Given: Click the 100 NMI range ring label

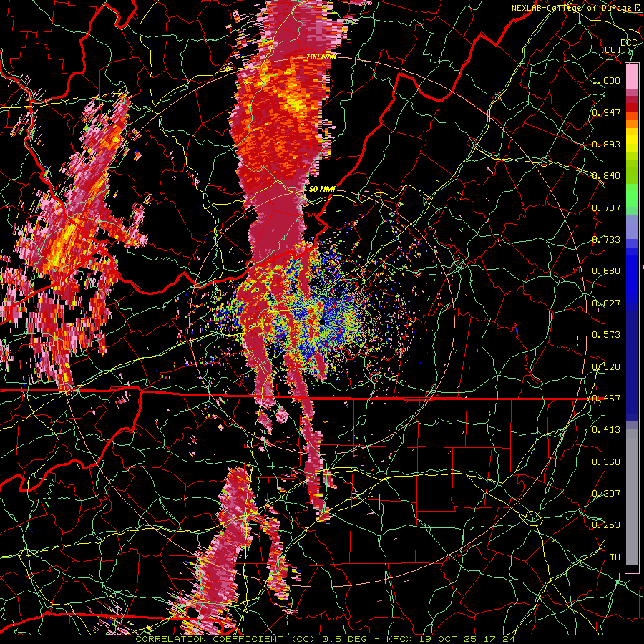Looking at the screenshot, I should (x=321, y=57).
